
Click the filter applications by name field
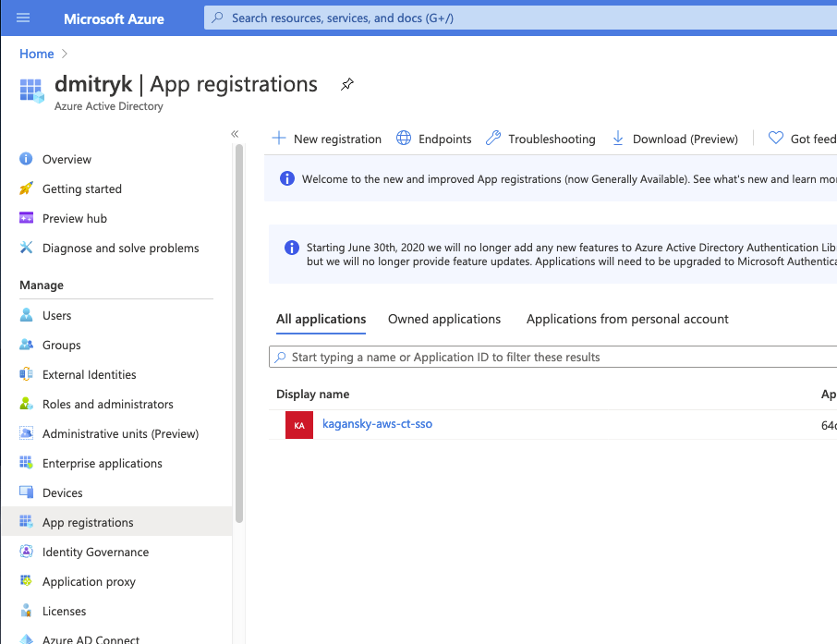(553, 357)
